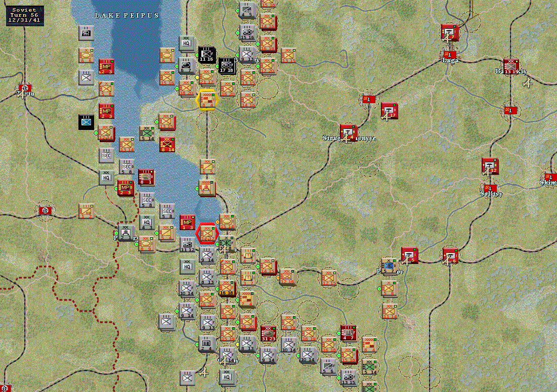
Task: Select the Soviet 1-2 regiment counter
Action: tap(87, 211)
